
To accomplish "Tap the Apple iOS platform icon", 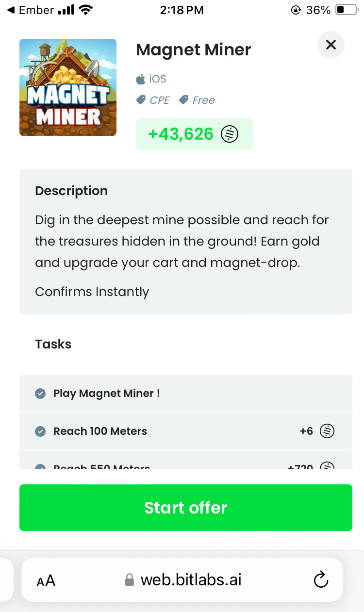I will tap(141, 79).
